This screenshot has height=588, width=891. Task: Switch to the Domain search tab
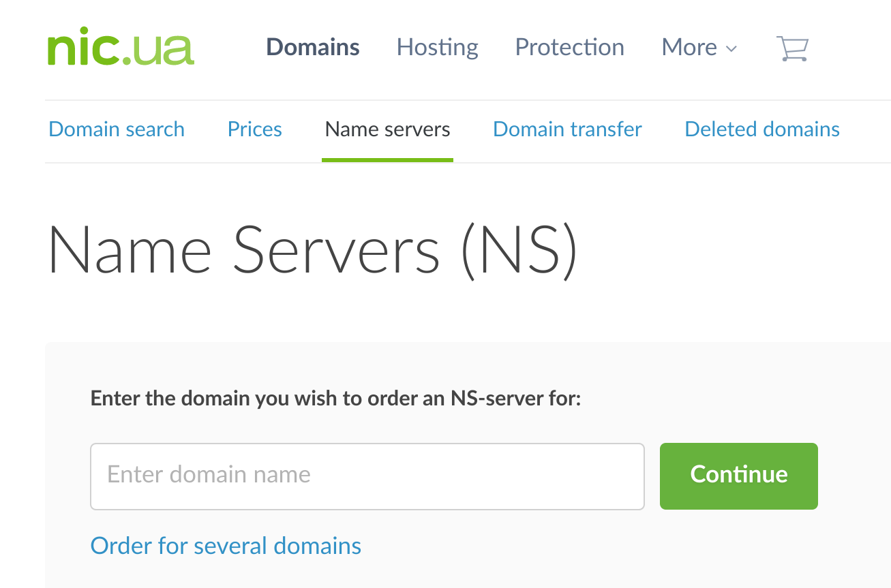(x=117, y=129)
